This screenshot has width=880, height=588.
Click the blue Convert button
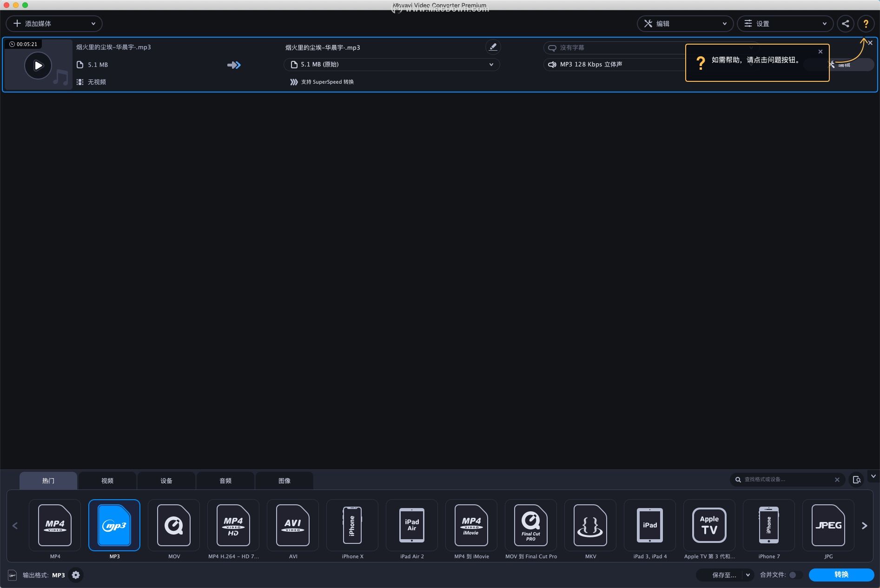coord(841,575)
